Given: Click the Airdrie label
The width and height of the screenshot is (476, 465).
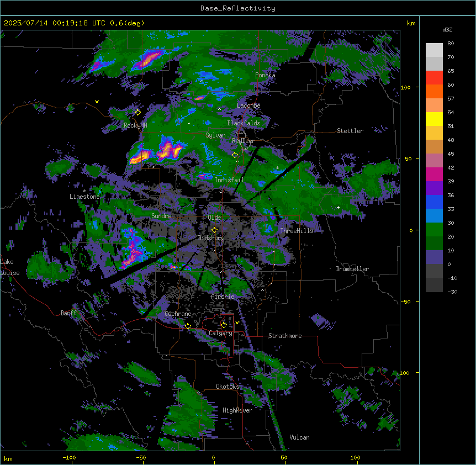Looking at the screenshot, I should 223,297.
